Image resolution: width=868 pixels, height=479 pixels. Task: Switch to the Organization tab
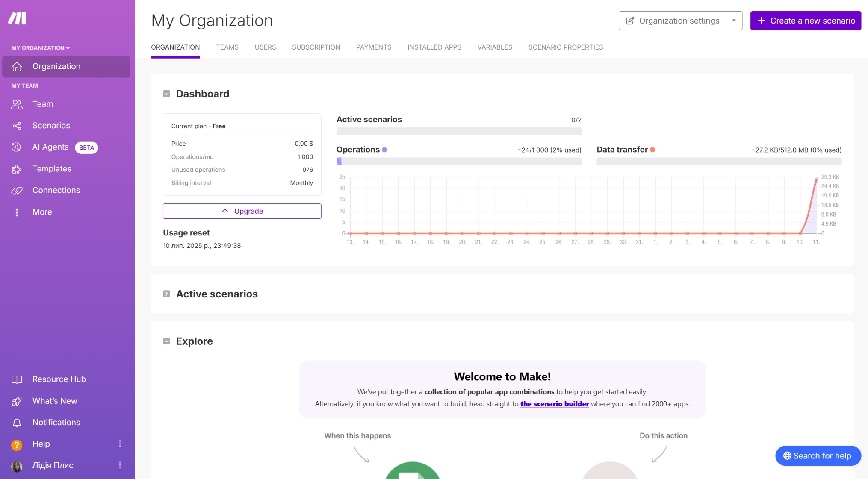[175, 47]
